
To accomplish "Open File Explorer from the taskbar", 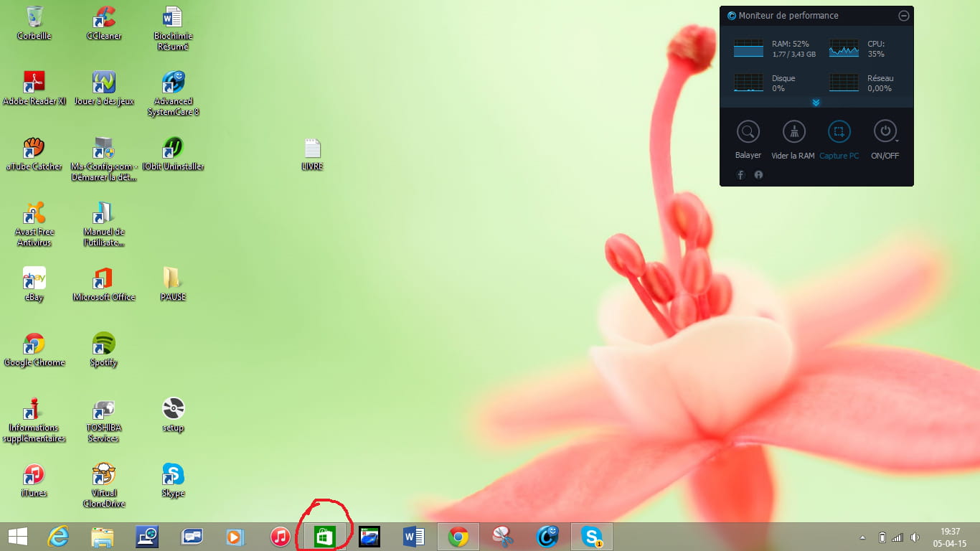I will click(x=103, y=537).
